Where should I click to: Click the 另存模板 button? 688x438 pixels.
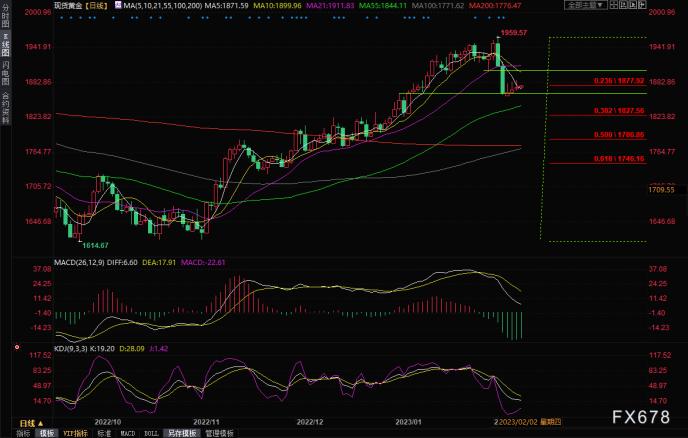[x=182, y=433]
